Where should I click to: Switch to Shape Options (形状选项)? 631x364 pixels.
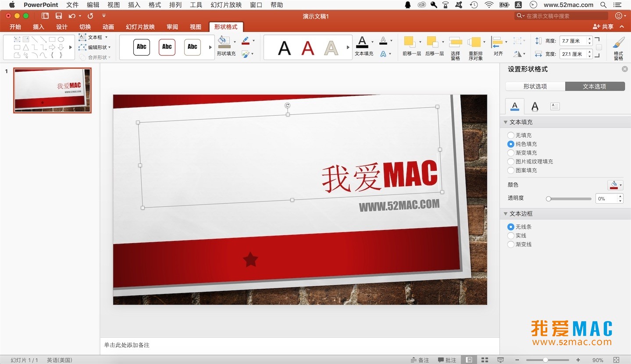pyautogui.click(x=535, y=86)
